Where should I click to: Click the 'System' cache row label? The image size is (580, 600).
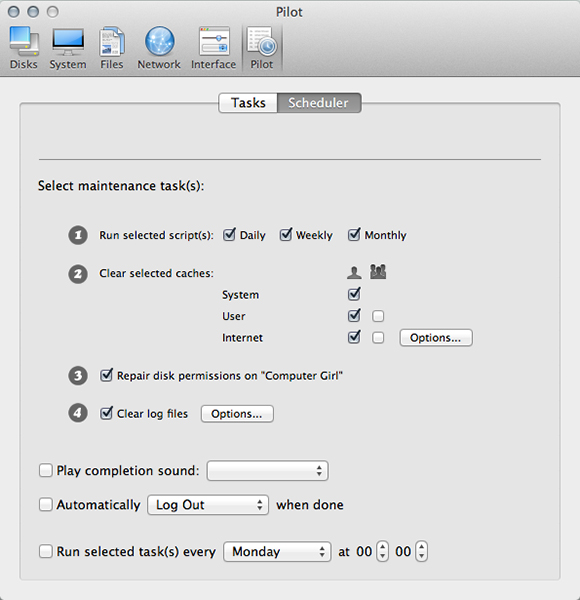(241, 295)
